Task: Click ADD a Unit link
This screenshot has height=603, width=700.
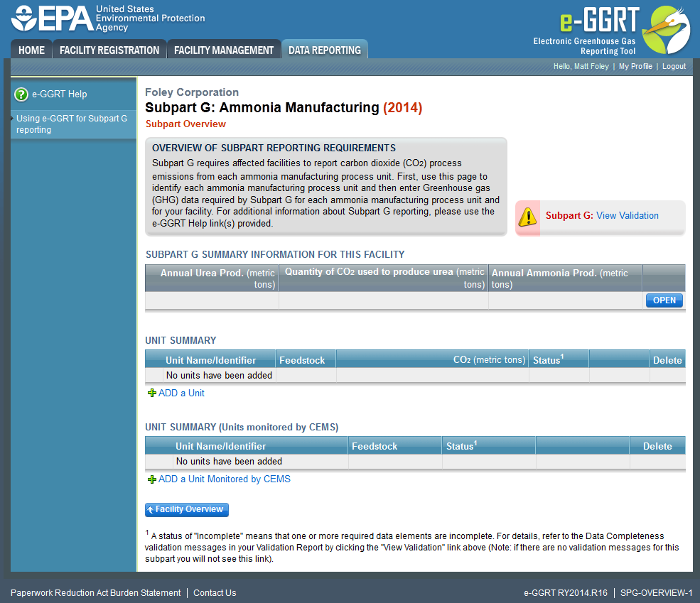Action: tap(181, 393)
